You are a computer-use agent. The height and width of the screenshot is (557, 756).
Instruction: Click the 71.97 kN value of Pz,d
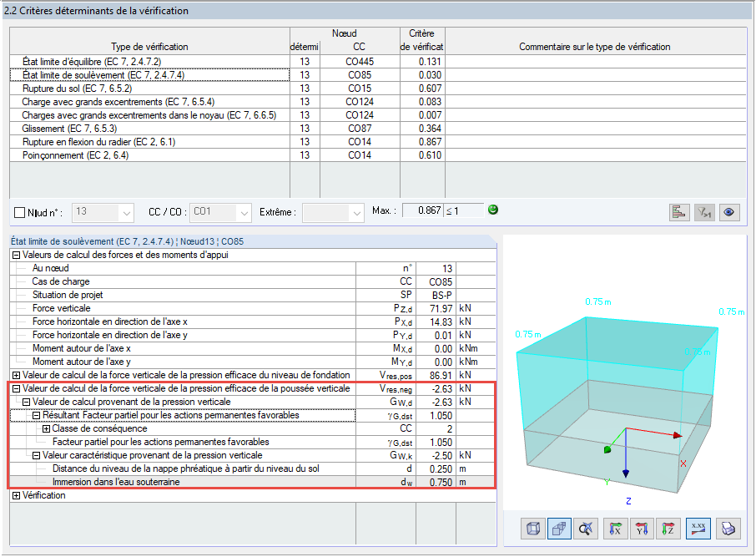tap(436, 308)
